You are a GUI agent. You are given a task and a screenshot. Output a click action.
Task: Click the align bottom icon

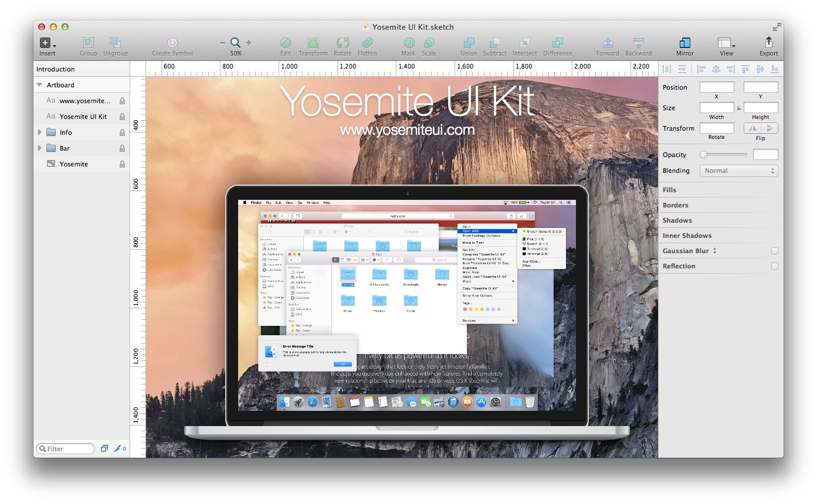[775, 69]
